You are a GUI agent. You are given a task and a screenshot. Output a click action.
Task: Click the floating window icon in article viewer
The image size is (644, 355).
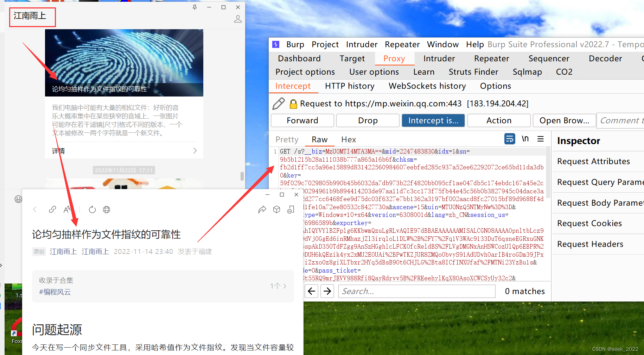[x=291, y=210]
